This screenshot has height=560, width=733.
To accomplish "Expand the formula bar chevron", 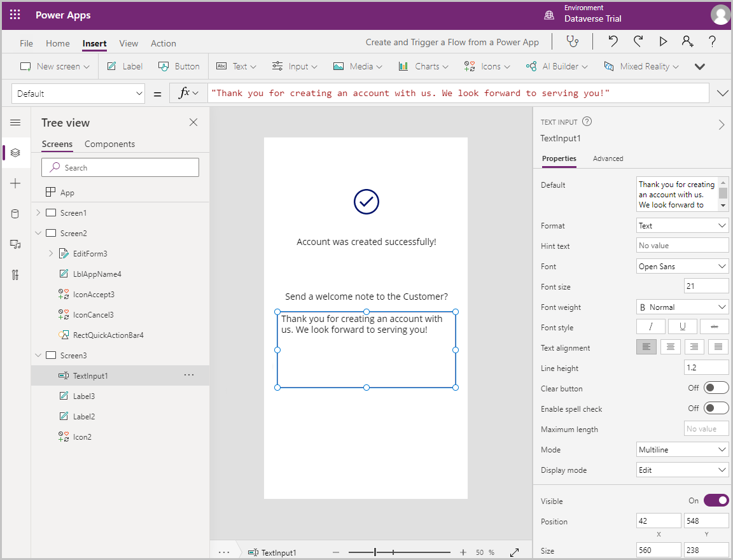I will [722, 93].
